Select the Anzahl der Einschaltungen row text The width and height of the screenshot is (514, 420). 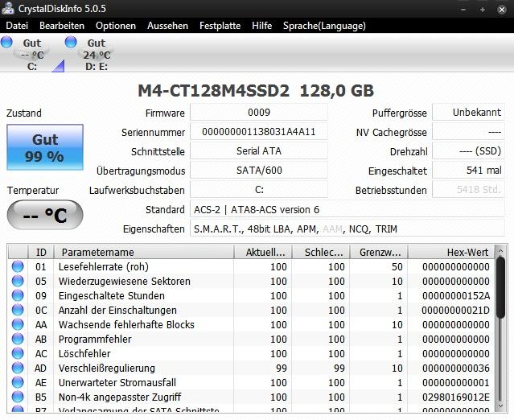click(x=117, y=310)
